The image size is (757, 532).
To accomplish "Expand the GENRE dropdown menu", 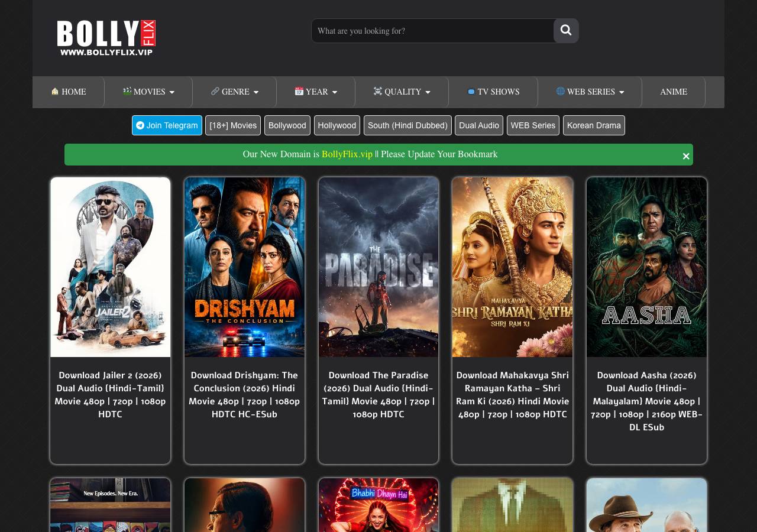I will tap(235, 92).
